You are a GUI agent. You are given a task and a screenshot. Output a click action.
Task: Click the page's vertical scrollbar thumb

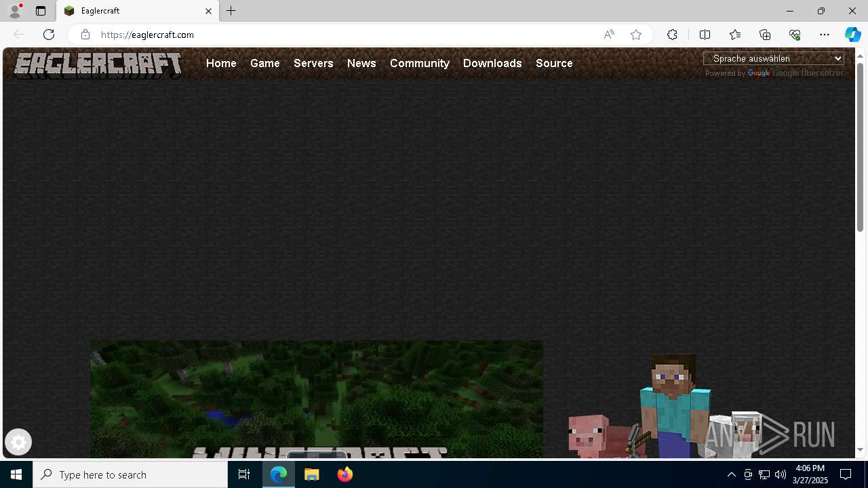[x=860, y=147]
